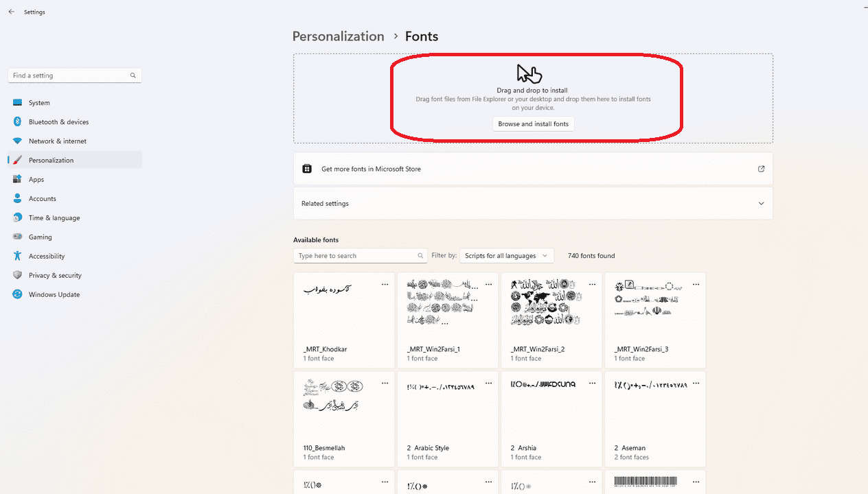Viewport: 868px width, 494px height.
Task: Click the search icon in font search box
Action: click(x=420, y=256)
